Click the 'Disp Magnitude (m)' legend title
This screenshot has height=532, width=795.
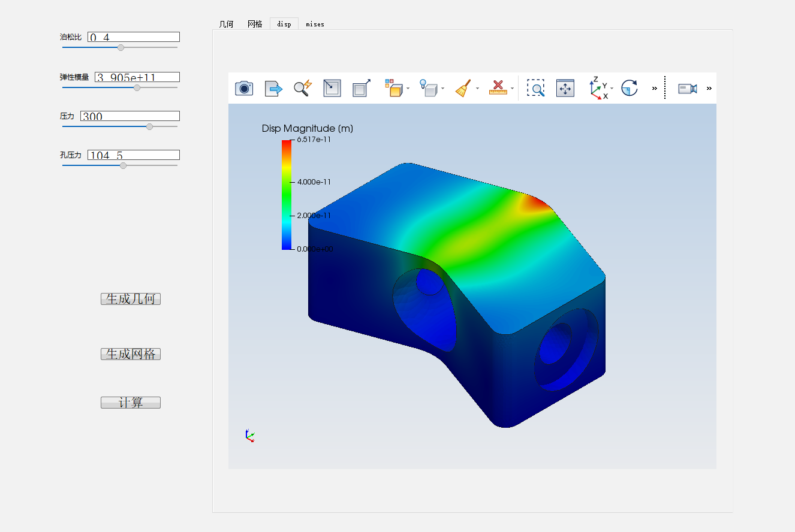(x=308, y=129)
